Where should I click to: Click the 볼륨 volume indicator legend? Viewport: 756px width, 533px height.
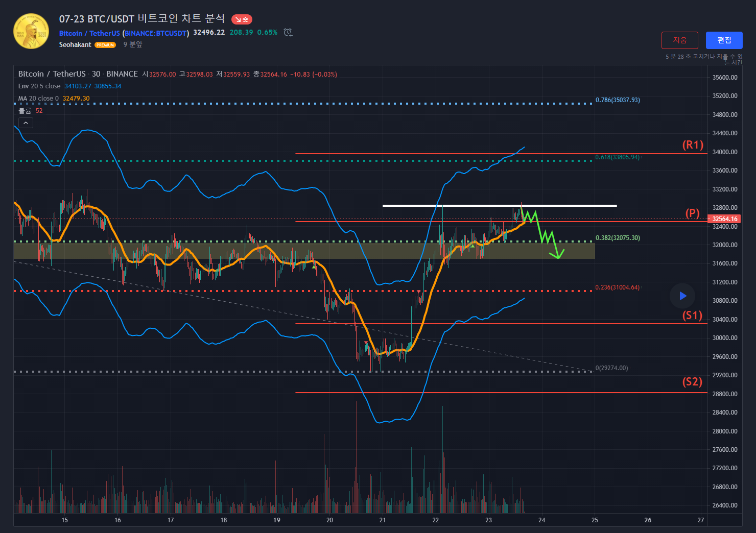25,111
